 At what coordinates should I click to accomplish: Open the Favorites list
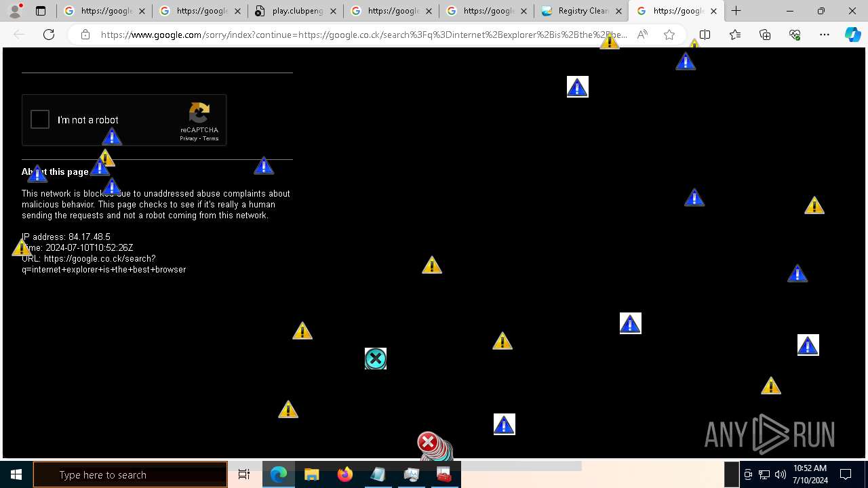click(735, 35)
